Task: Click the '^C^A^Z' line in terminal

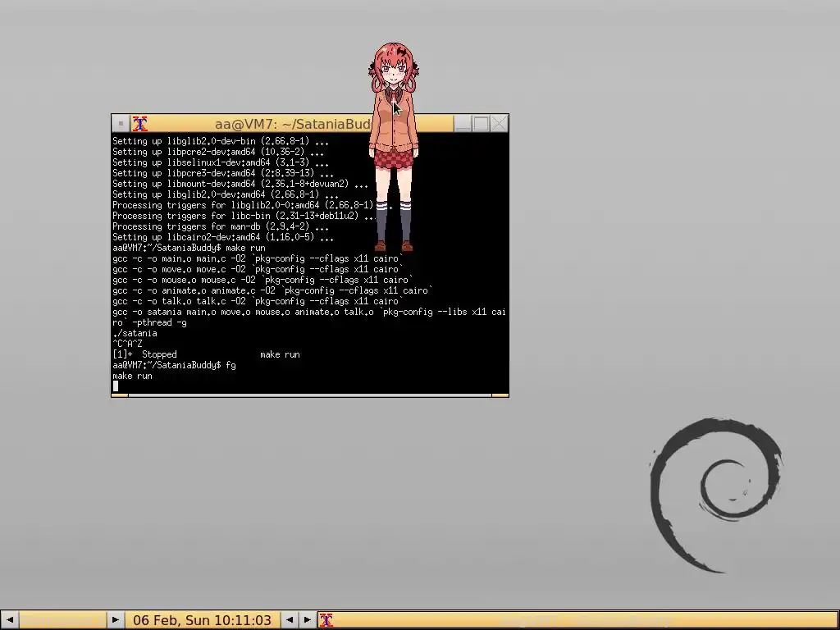Action: click(x=127, y=344)
